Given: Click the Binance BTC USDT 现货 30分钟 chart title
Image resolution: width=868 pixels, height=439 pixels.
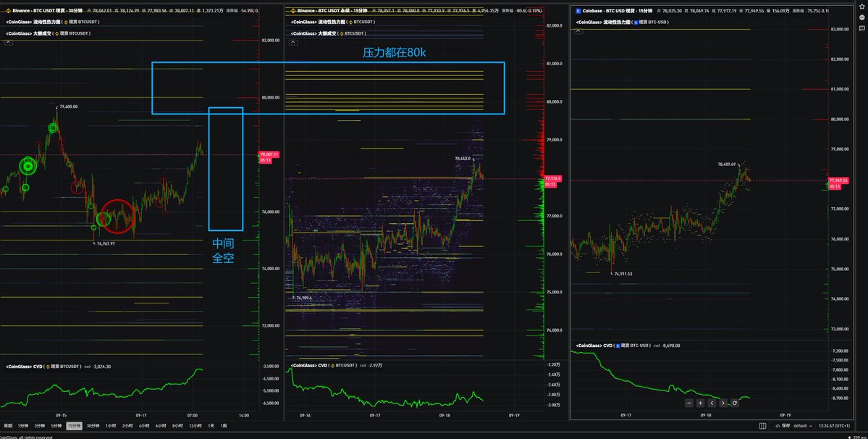Looking at the screenshot, I should click(47, 11).
